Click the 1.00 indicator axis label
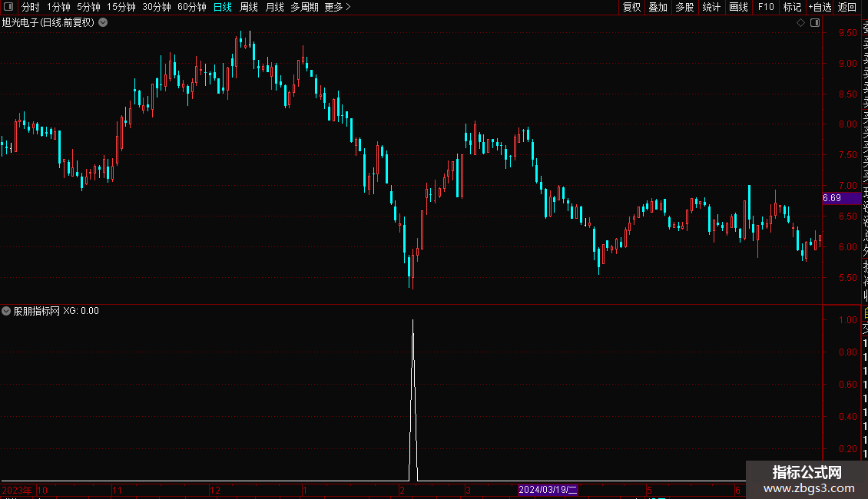 pos(847,320)
